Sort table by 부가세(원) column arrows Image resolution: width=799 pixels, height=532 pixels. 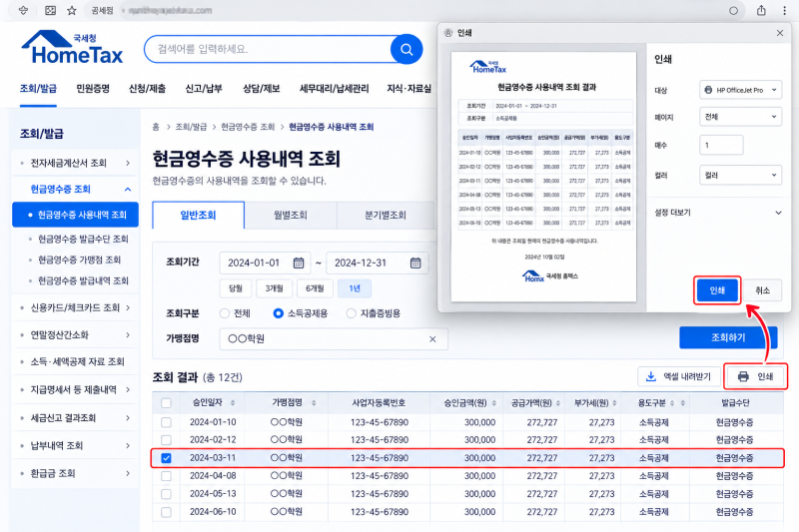click(x=614, y=403)
